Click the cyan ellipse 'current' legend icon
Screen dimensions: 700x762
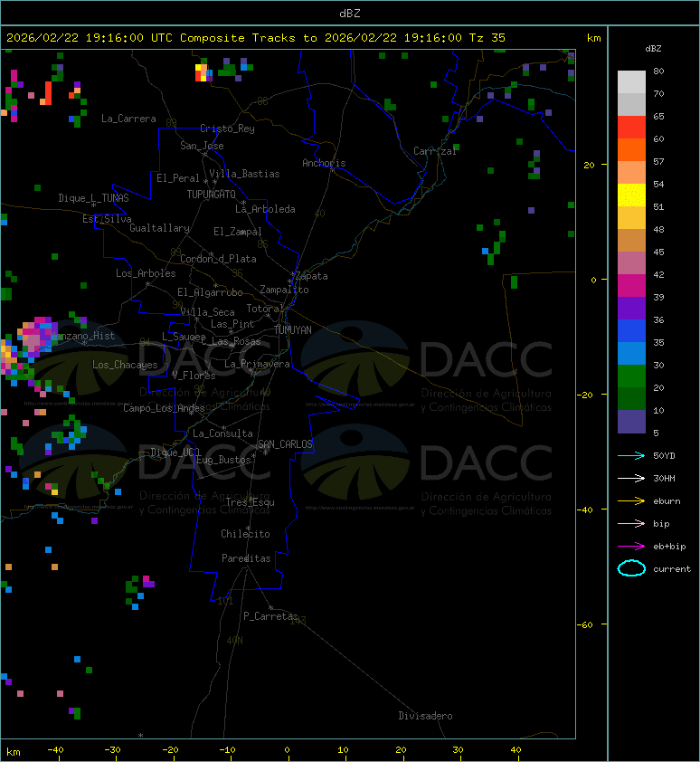pos(631,568)
